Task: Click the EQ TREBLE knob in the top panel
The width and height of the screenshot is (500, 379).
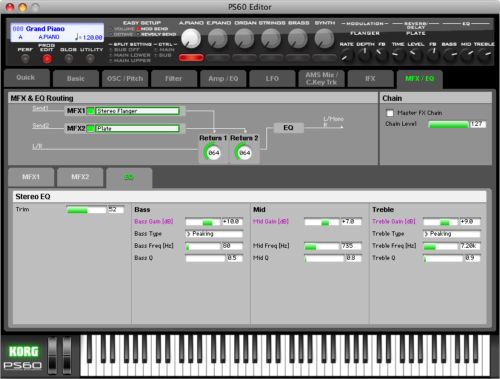Action: coord(485,55)
